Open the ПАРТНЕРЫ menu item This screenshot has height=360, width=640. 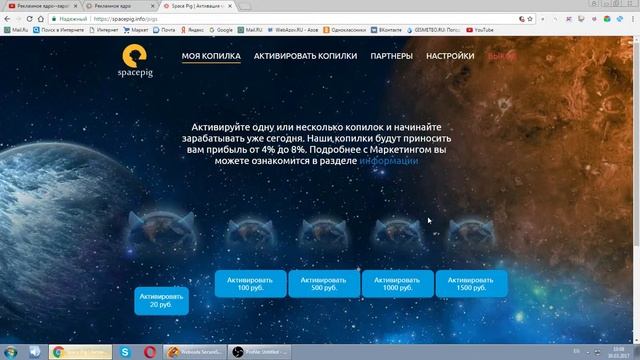click(391, 56)
